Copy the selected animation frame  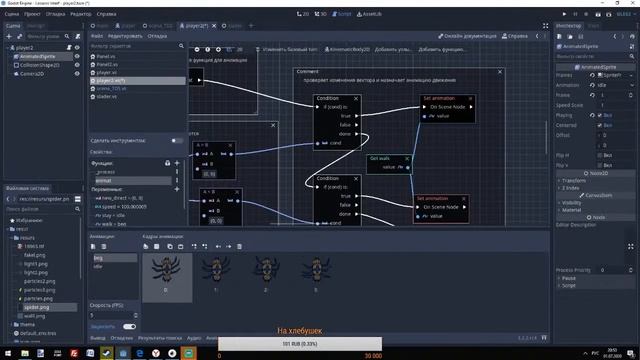(x=170, y=247)
